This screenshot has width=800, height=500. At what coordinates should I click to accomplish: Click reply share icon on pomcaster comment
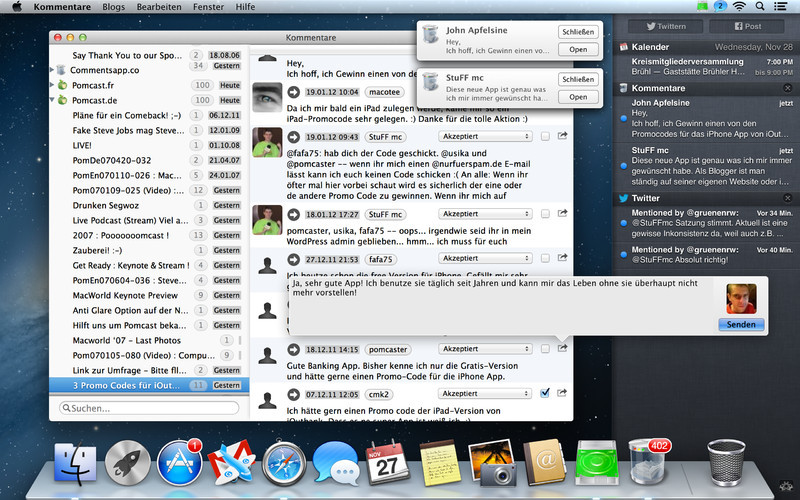coord(563,350)
